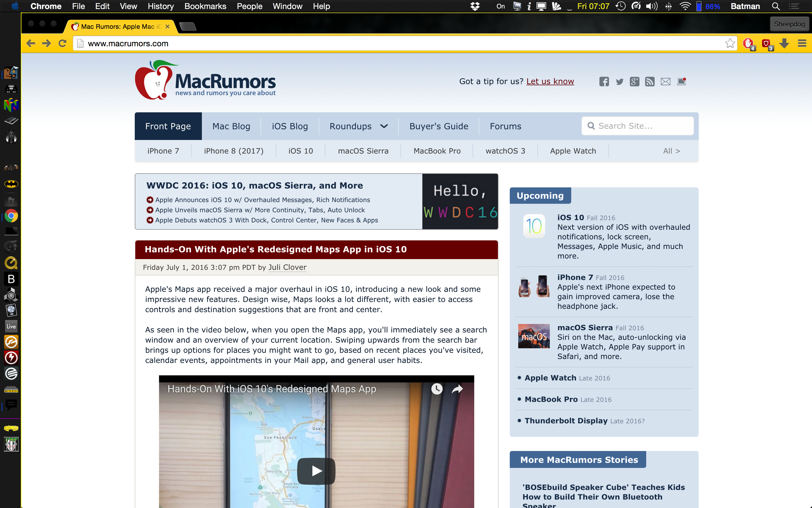Viewport: 812px width, 508px height.
Task: Open author Juli Clover link
Action: click(287, 268)
